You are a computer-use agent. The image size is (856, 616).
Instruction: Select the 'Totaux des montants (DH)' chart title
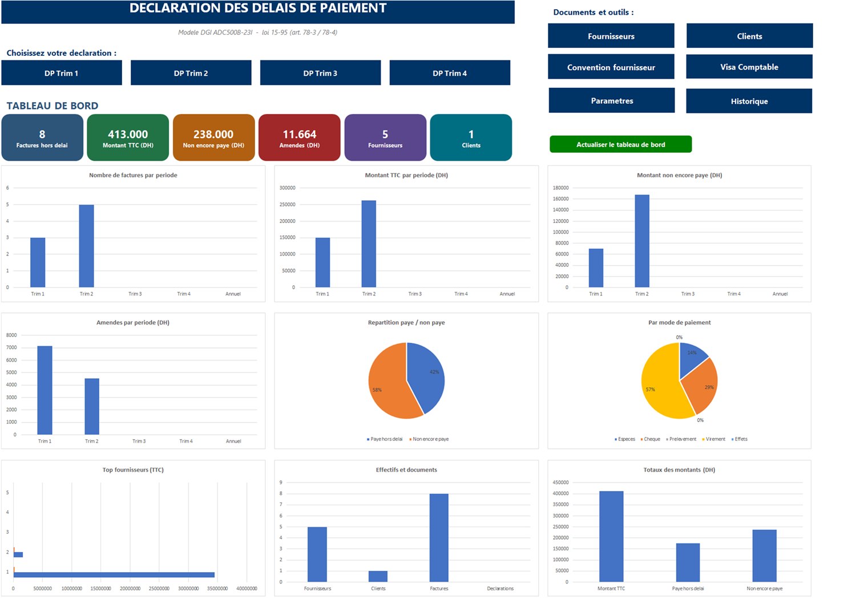pyautogui.click(x=679, y=469)
